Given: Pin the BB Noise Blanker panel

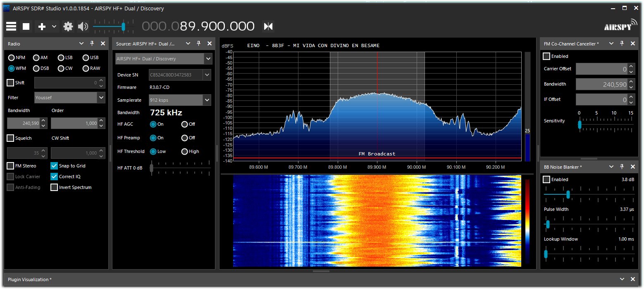Looking at the screenshot, I should coord(622,167).
